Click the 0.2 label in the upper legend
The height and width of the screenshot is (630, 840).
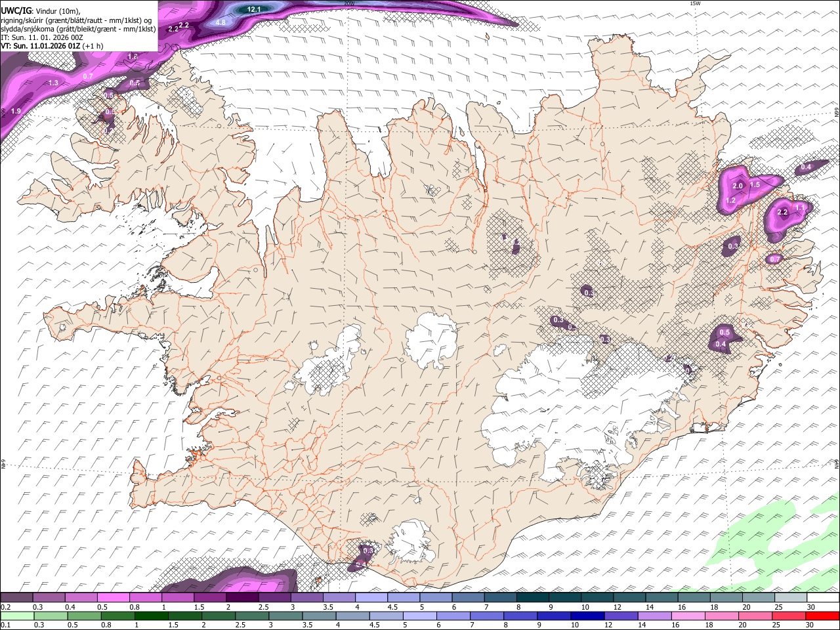(x=5, y=607)
